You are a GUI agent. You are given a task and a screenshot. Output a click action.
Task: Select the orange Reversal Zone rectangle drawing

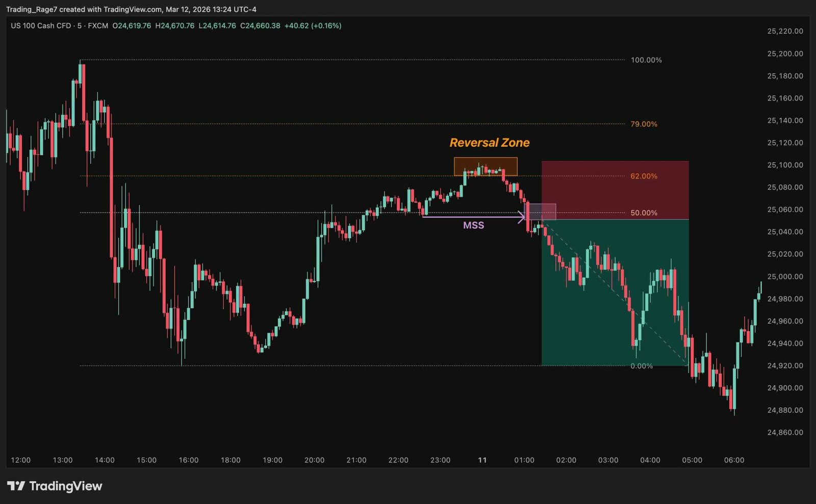(486, 166)
